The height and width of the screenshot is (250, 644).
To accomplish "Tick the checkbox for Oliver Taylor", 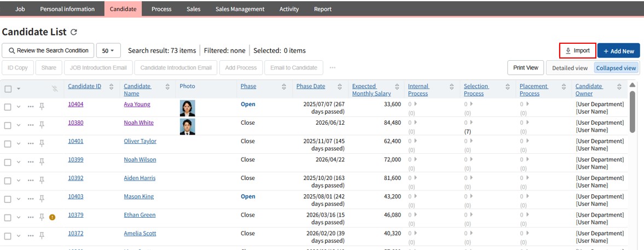I will 8,144.
